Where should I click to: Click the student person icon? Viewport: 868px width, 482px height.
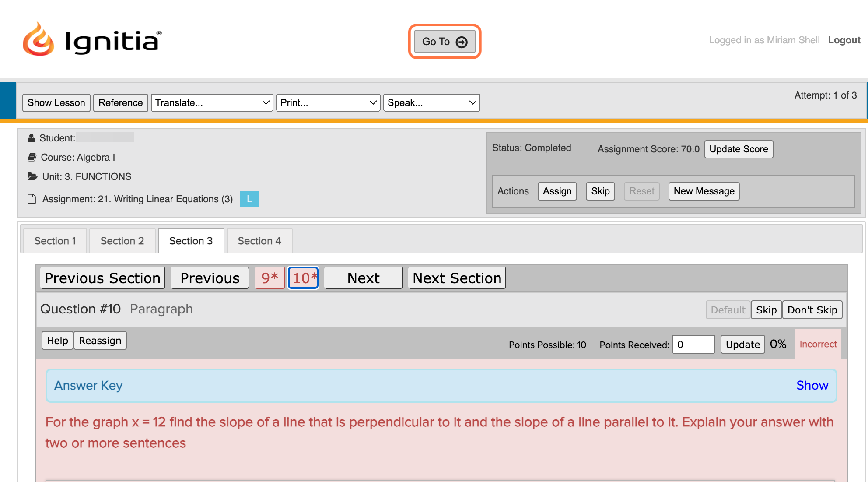tap(31, 138)
